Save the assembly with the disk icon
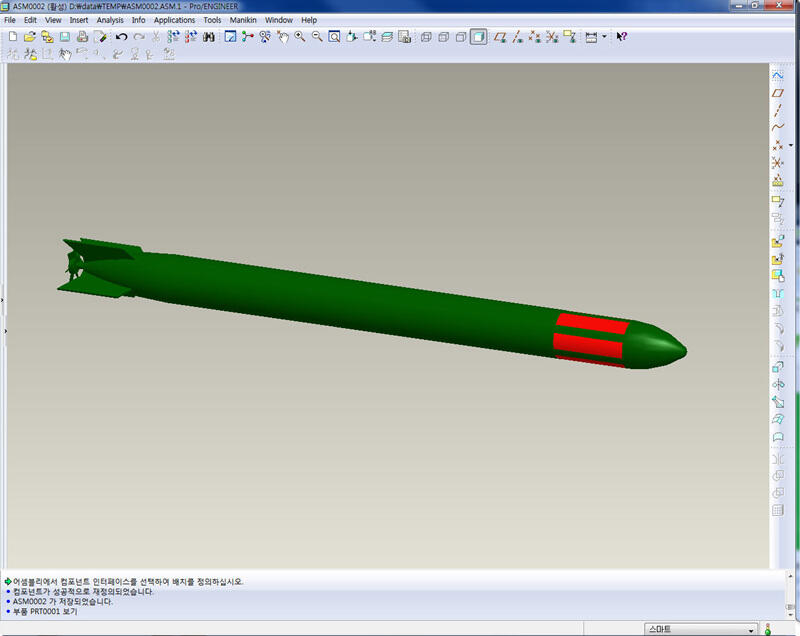 tap(65, 37)
